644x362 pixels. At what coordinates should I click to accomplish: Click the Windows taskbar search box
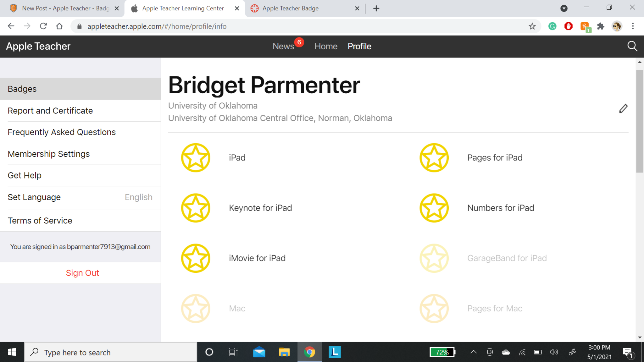point(111,352)
